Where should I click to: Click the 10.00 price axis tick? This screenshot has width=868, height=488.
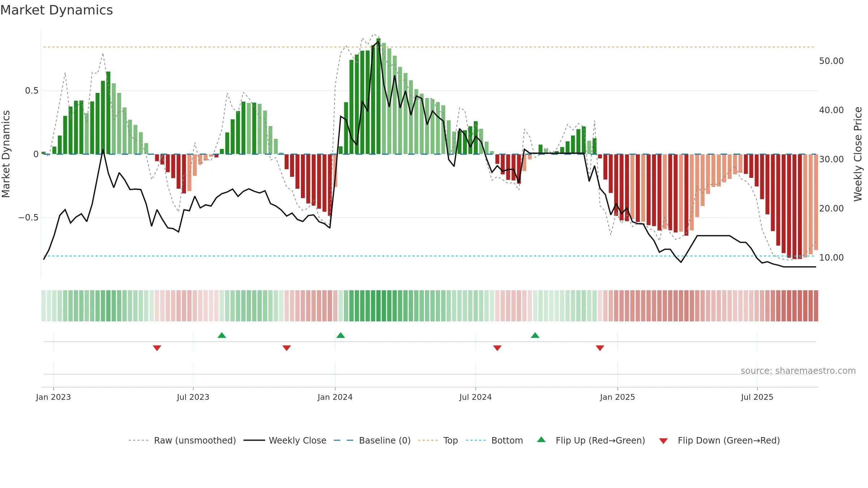click(831, 258)
